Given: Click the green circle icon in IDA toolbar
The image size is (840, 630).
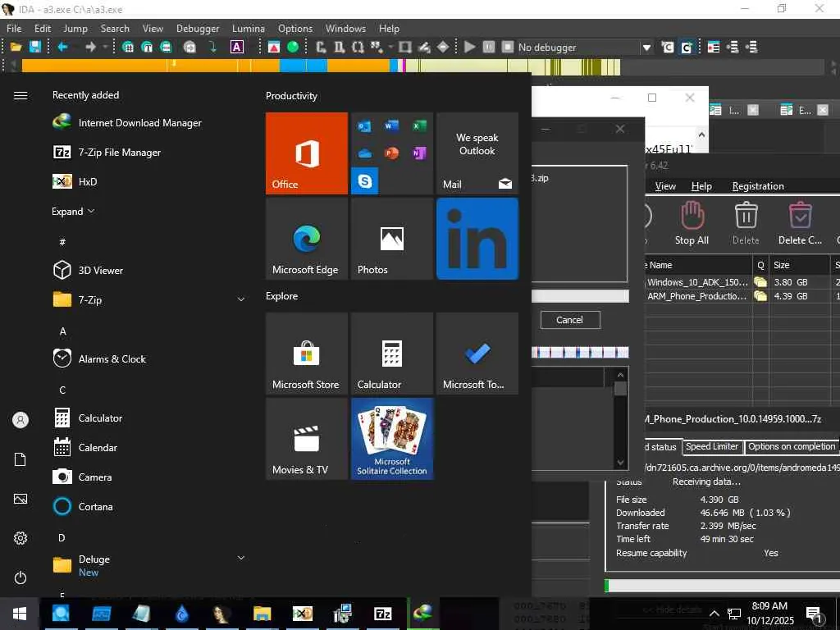Looking at the screenshot, I should pyautogui.click(x=293, y=47).
